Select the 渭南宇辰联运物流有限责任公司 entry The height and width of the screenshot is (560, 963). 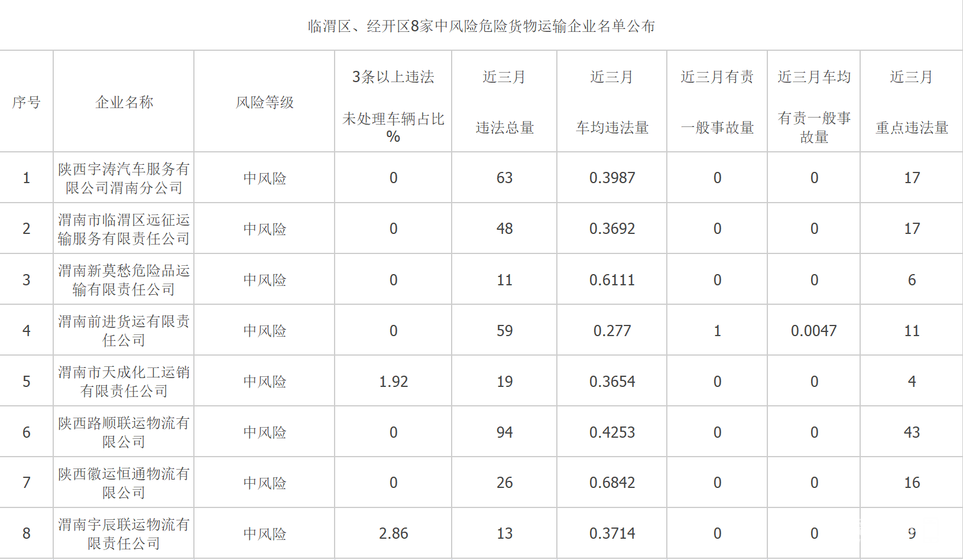(124, 533)
